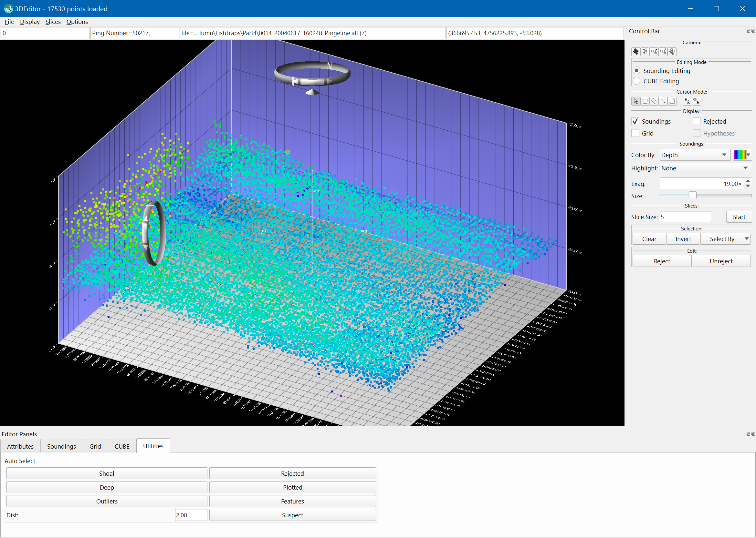Screen dimensions: 756x538
Task: Click the Outliers auto select button
Action: [x=107, y=501]
